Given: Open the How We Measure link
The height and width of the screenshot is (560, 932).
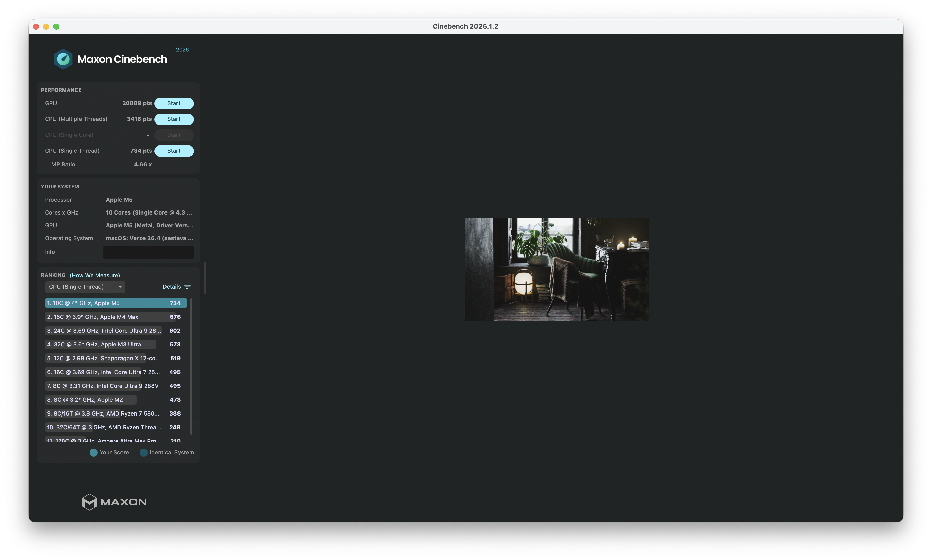Looking at the screenshot, I should (x=95, y=275).
